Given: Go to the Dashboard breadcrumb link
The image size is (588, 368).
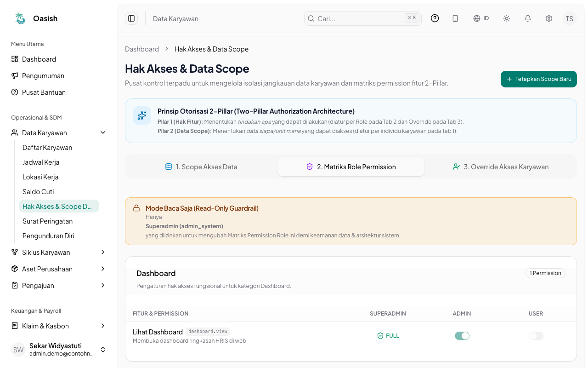Looking at the screenshot, I should pos(142,49).
